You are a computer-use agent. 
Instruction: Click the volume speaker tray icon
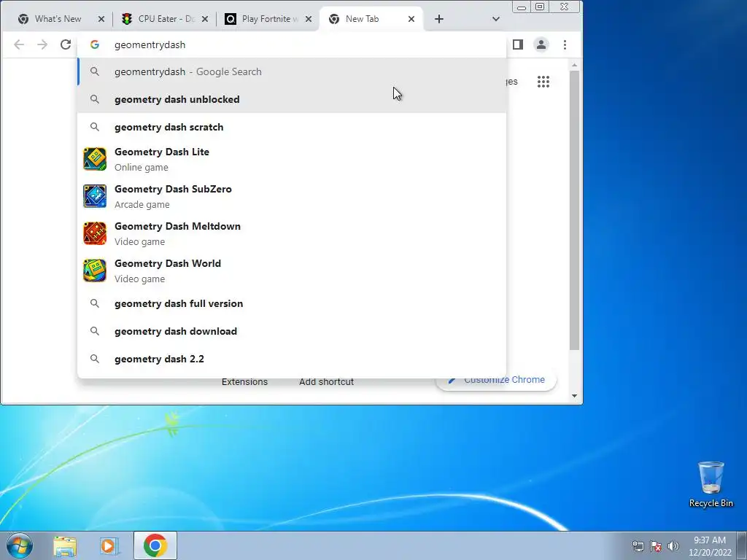click(x=673, y=546)
